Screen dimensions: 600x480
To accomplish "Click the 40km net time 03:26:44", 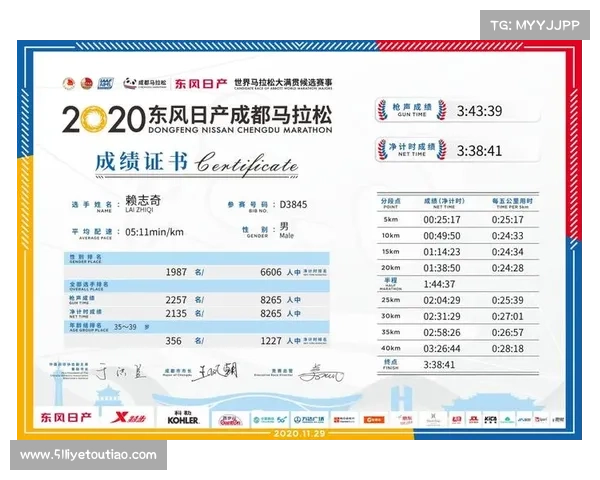I will coord(442,348).
